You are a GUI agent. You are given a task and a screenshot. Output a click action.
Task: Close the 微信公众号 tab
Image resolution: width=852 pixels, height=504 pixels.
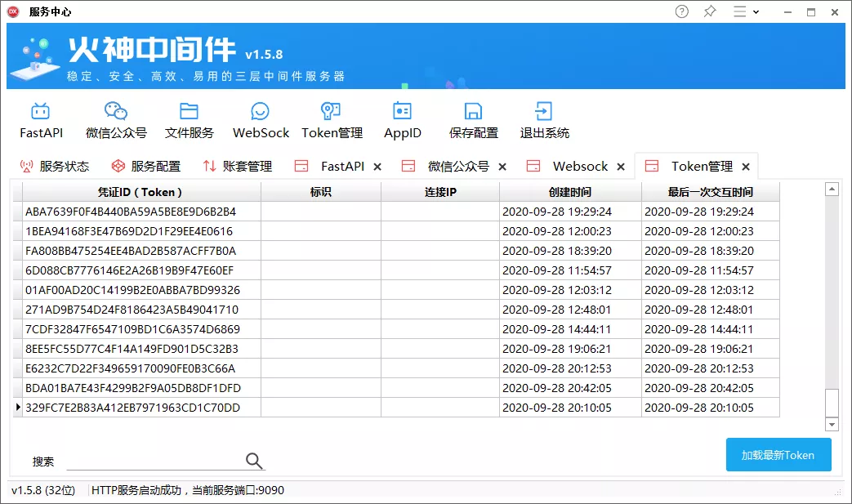pos(502,167)
